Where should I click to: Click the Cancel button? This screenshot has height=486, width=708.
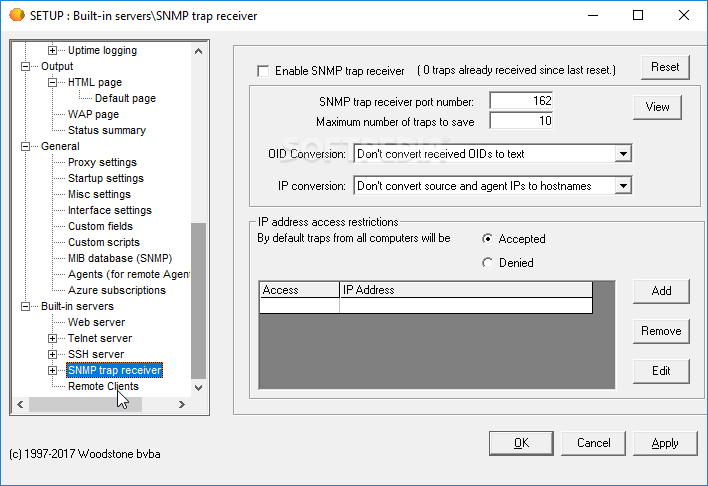[x=593, y=443]
